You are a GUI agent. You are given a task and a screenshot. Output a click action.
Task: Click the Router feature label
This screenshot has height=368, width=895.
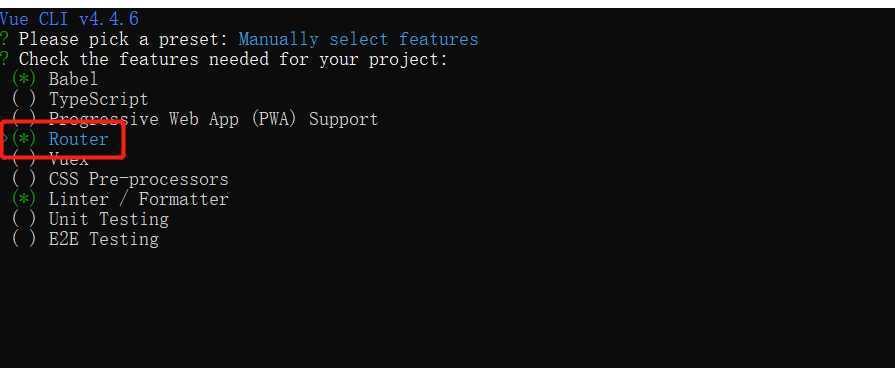point(78,139)
